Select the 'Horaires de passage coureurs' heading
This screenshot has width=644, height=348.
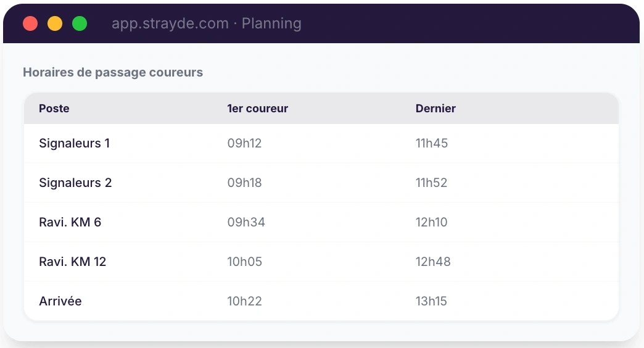pyautogui.click(x=113, y=72)
